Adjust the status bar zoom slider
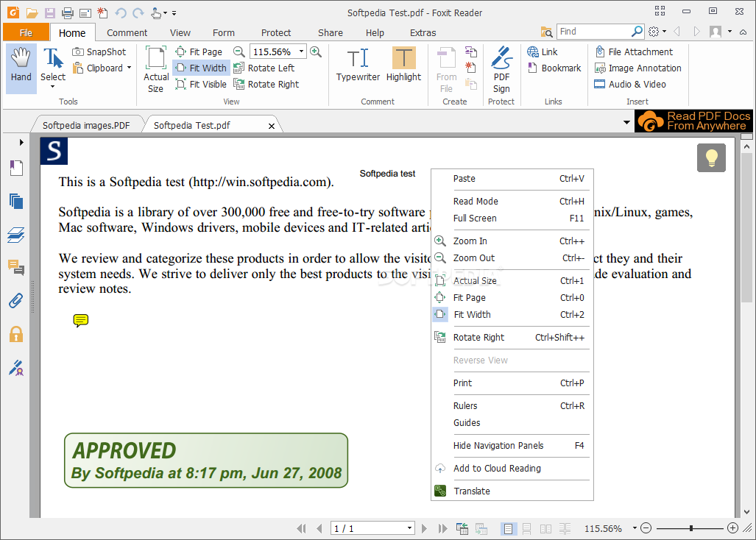 pyautogui.click(x=691, y=528)
